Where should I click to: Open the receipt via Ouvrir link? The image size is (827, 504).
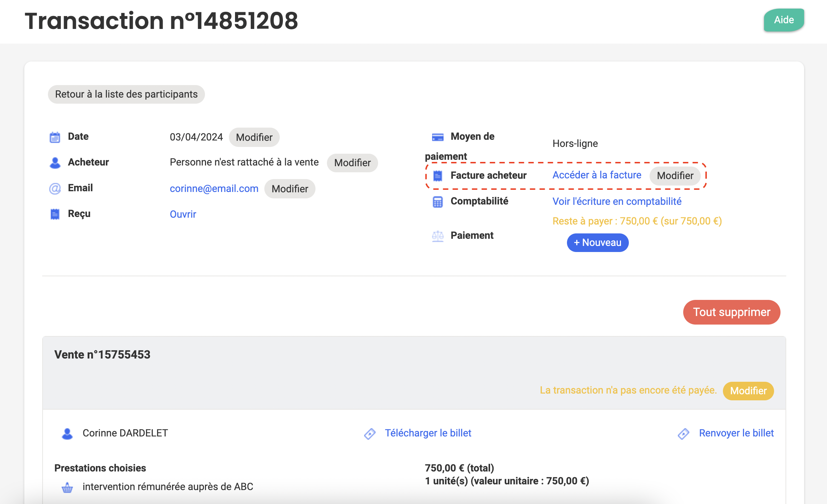point(183,214)
